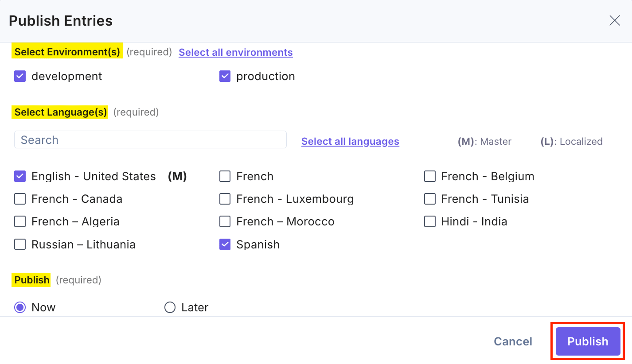Check French - Belgium checkbox
The height and width of the screenshot is (364, 632).
click(x=430, y=176)
